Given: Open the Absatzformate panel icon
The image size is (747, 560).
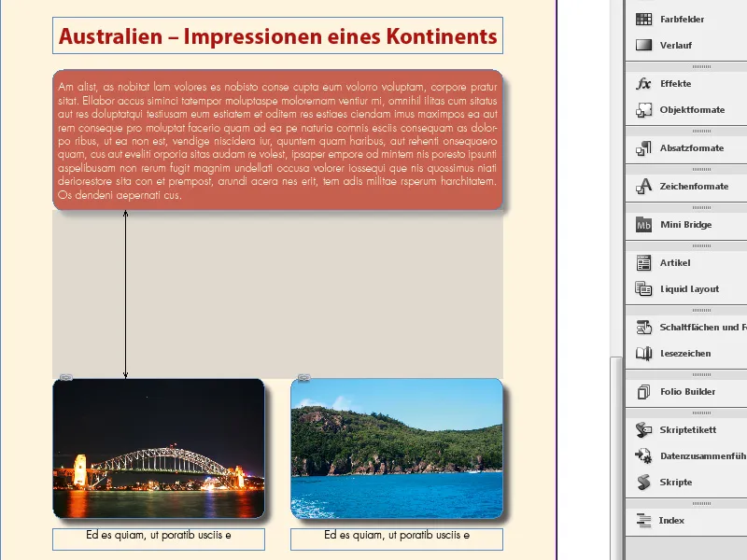Looking at the screenshot, I should [x=643, y=148].
